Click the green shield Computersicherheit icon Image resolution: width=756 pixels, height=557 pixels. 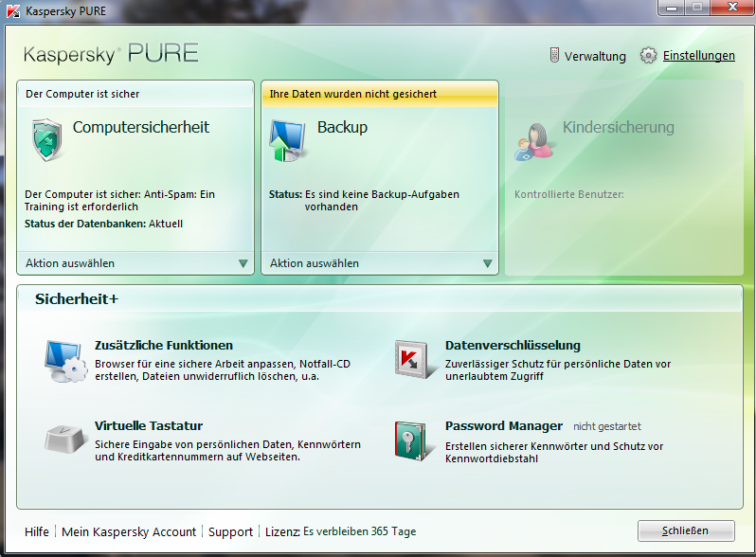coord(46,138)
